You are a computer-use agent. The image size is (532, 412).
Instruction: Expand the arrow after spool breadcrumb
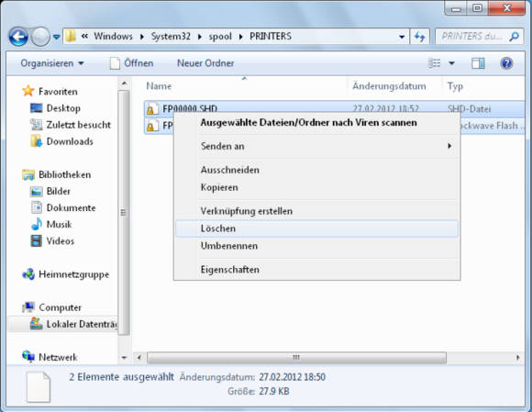241,37
